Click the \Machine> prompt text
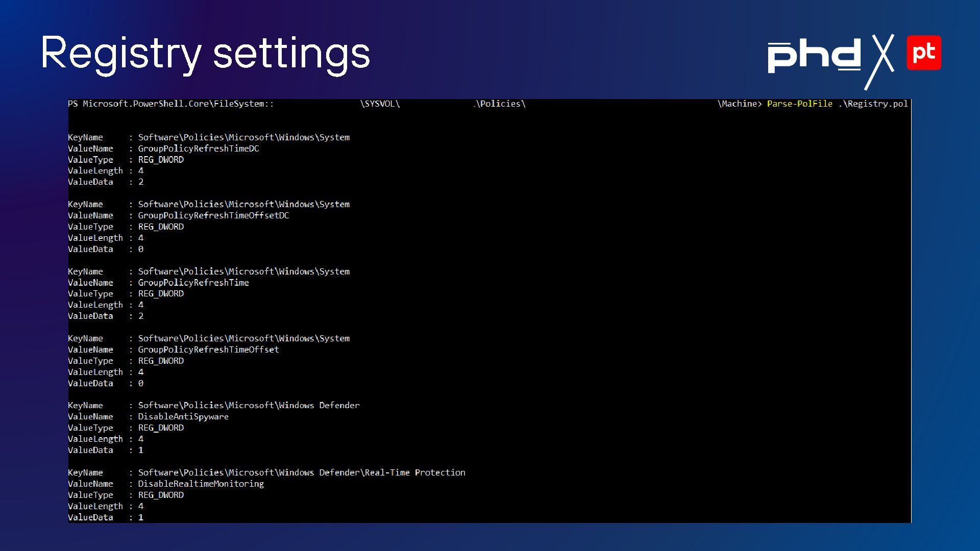The width and height of the screenshot is (980, 551). point(739,104)
